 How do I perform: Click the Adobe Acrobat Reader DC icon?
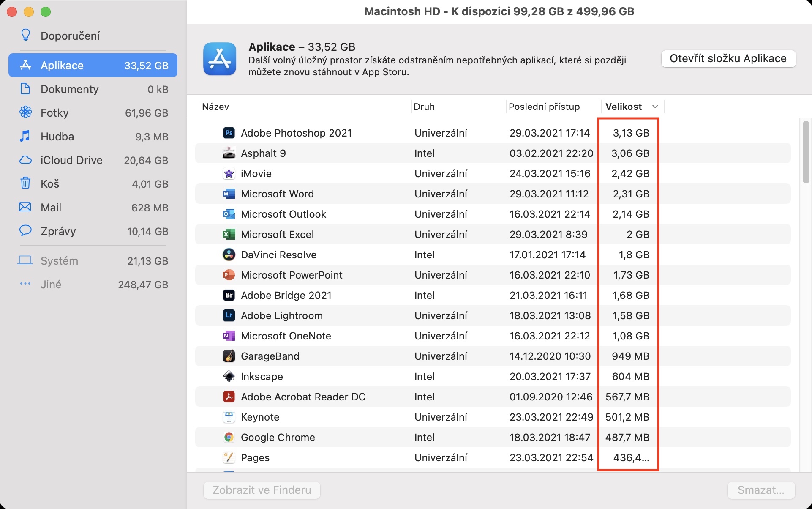[229, 397]
